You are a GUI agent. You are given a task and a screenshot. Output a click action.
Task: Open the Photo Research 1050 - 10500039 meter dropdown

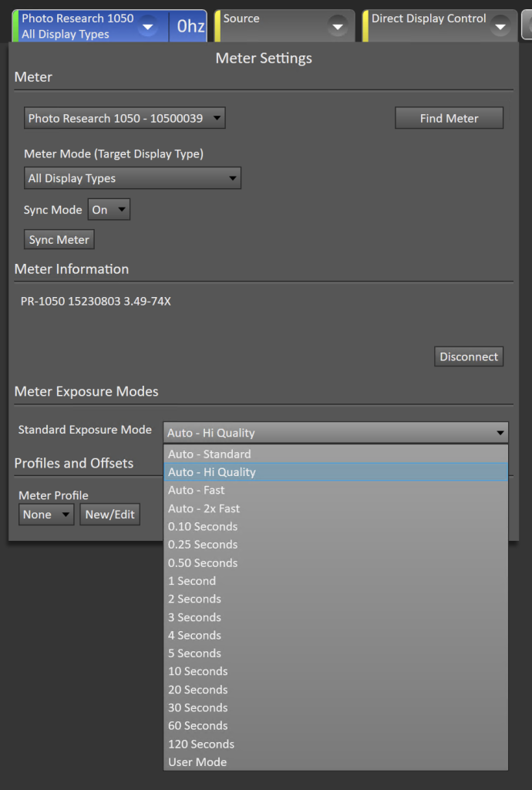124,118
